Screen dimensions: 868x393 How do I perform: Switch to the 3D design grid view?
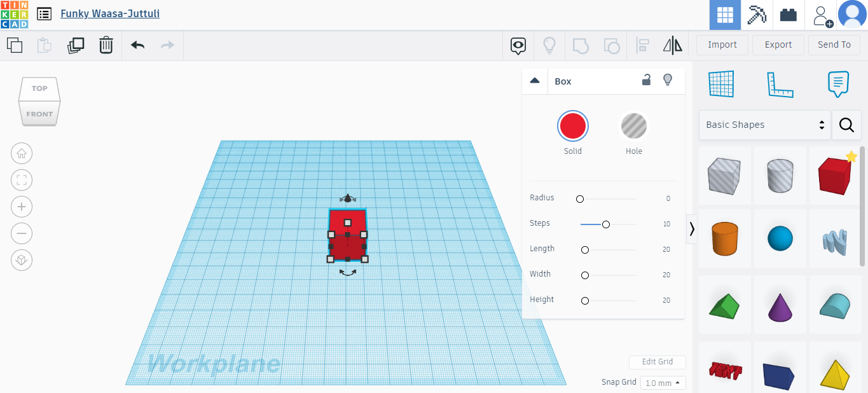726,15
